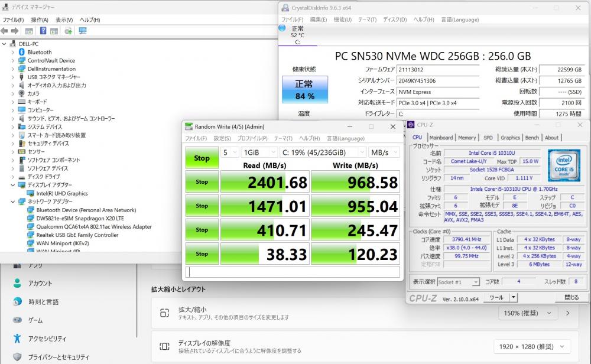Open the test count dropdown showing 5
Image resolution: width=591 pixels, height=364 pixels.
229,152
